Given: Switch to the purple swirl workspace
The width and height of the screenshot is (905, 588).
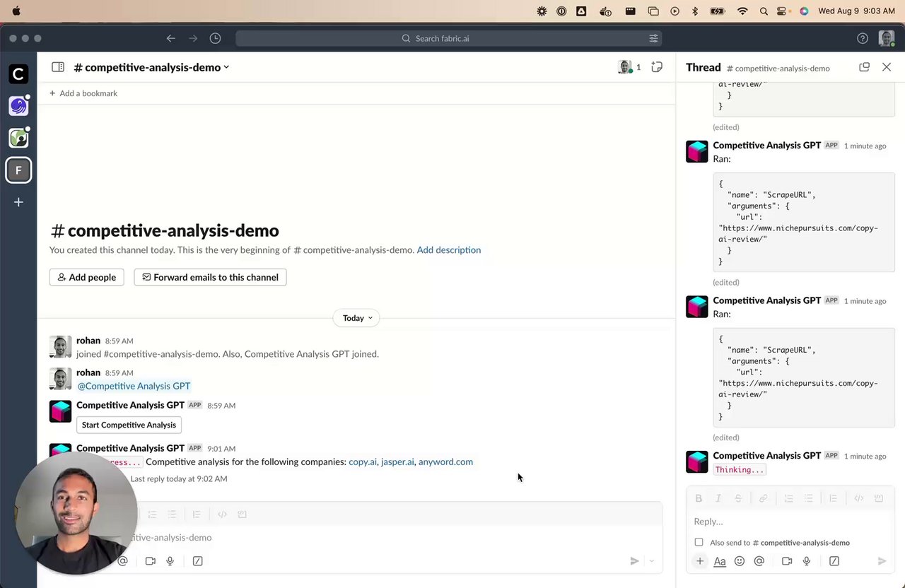Looking at the screenshot, I should tap(18, 106).
